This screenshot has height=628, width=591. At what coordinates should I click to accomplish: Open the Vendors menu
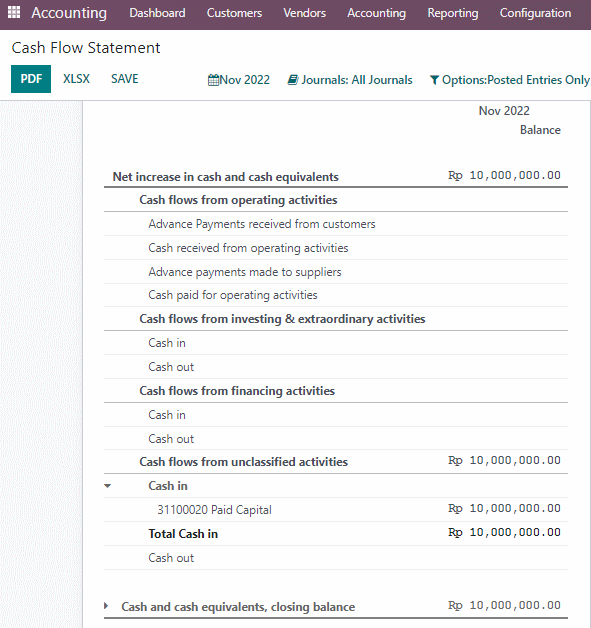(x=305, y=13)
